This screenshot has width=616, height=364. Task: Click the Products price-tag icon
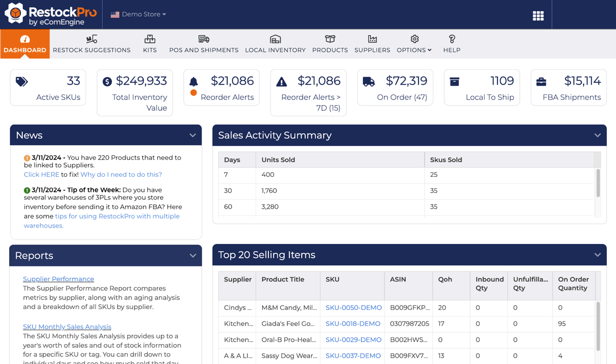pos(330,39)
